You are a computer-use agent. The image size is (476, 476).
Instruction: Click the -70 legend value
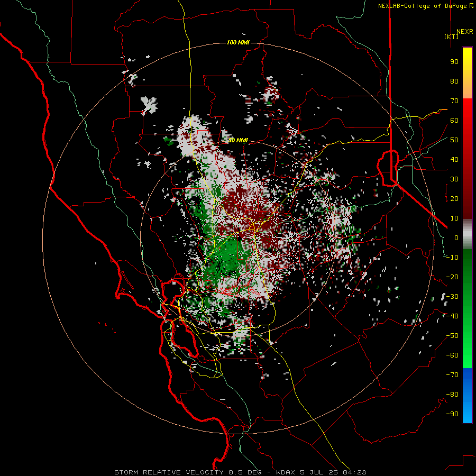pos(452,375)
